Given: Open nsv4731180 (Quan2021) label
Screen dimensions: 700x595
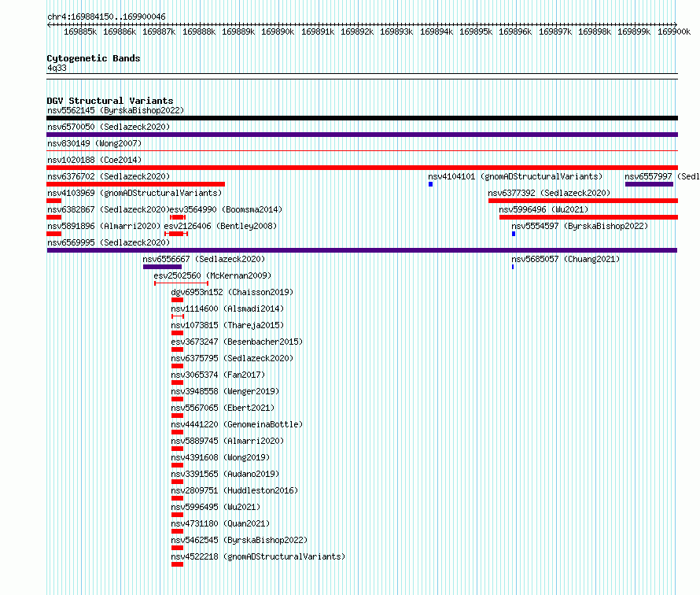Looking at the screenshot, I should pyautogui.click(x=220, y=523).
